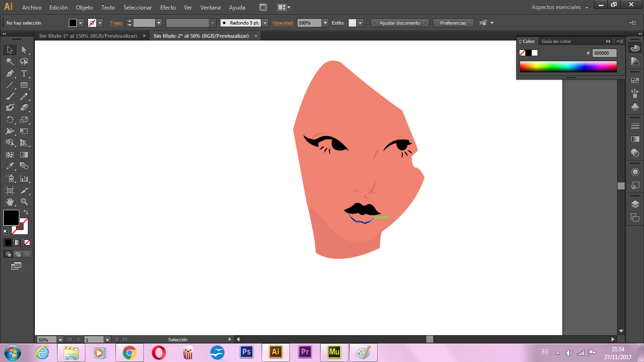This screenshot has width=644, height=362.
Task: Swap fill and stroke colors
Action: point(26,212)
